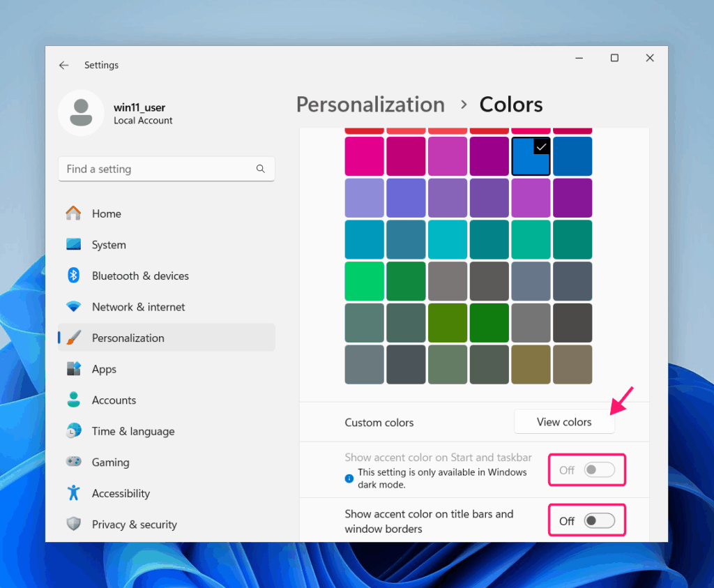Click the Accounts person icon
714x588 pixels.
pos(73,400)
